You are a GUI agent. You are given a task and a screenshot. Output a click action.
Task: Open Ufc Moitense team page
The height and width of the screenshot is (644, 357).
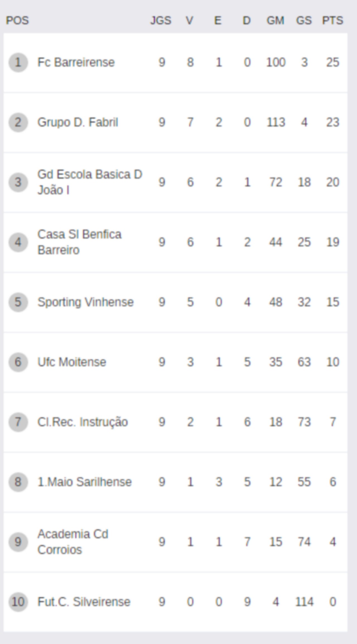[72, 362]
